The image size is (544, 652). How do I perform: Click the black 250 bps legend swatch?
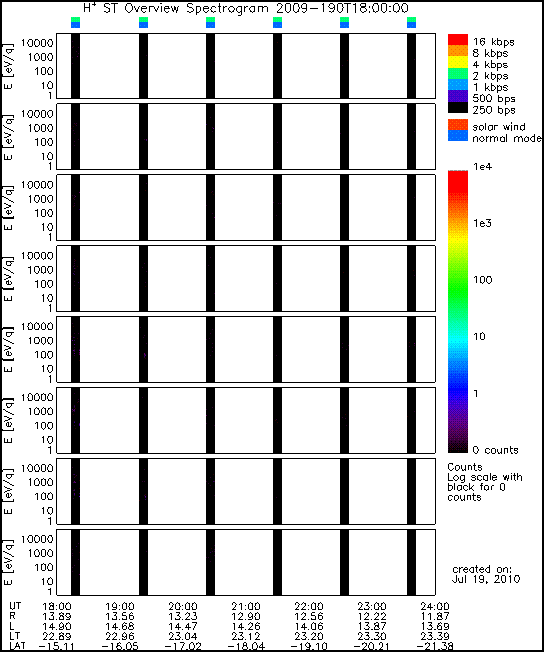(458, 107)
